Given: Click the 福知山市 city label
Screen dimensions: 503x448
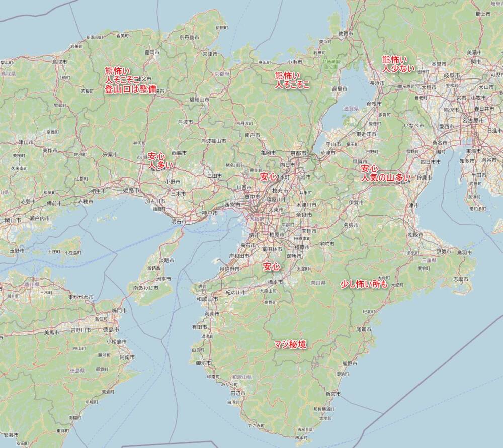Looking at the screenshot, I should coord(199,100).
